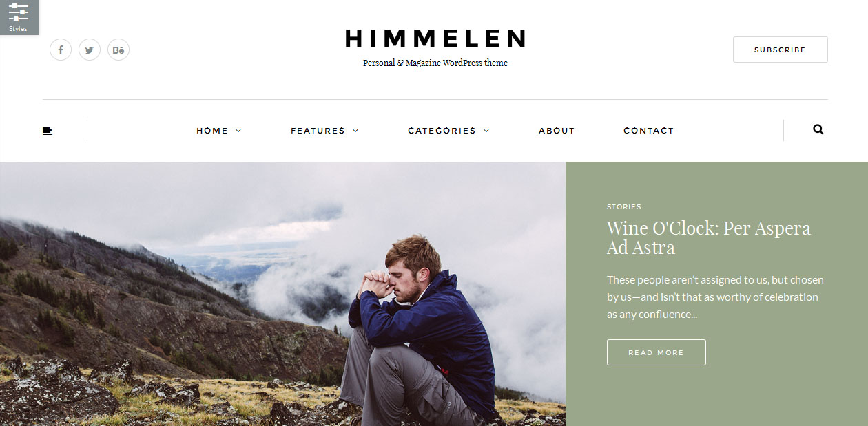Viewport: 868px width, 426px height.
Task: Open the Stories category link
Action: [x=624, y=206]
